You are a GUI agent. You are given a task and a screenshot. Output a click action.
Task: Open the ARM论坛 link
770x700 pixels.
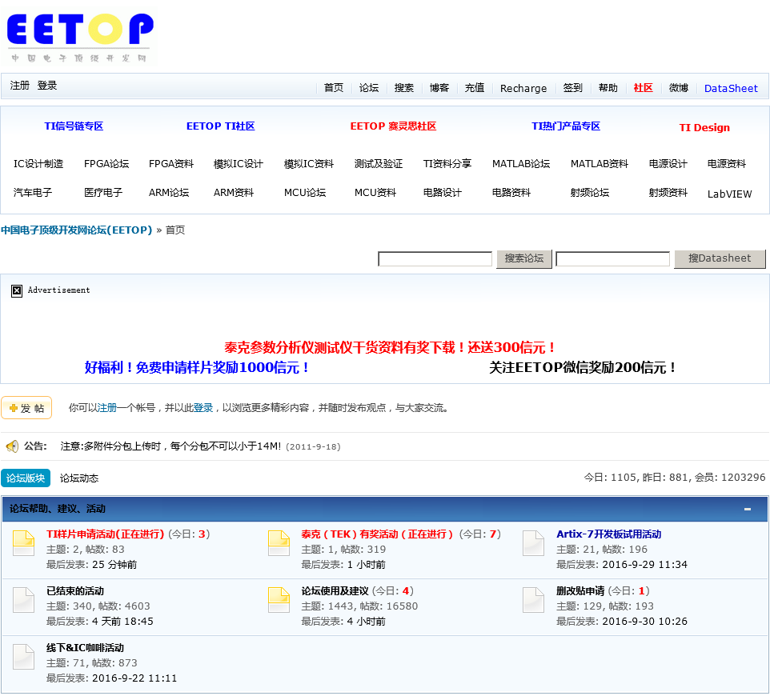pos(169,193)
